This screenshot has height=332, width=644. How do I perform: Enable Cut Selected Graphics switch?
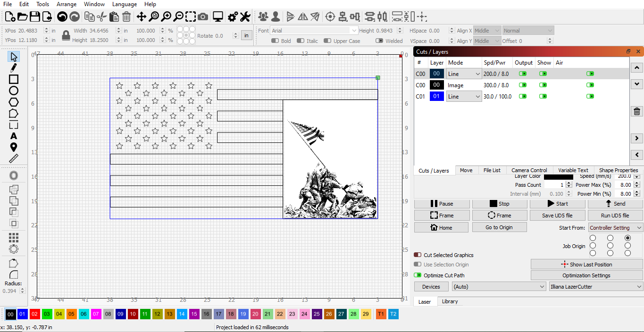pos(418,255)
